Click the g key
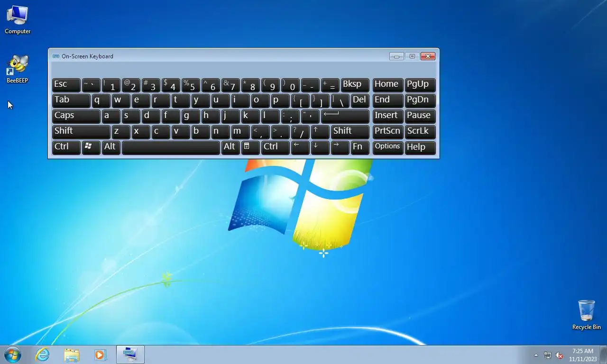This screenshot has height=364, width=607. [x=191, y=116]
